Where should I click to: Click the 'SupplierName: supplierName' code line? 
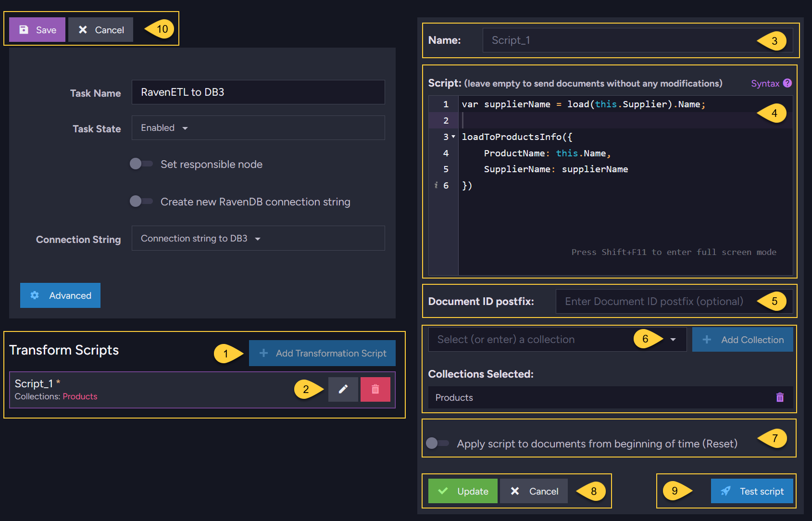(x=556, y=169)
